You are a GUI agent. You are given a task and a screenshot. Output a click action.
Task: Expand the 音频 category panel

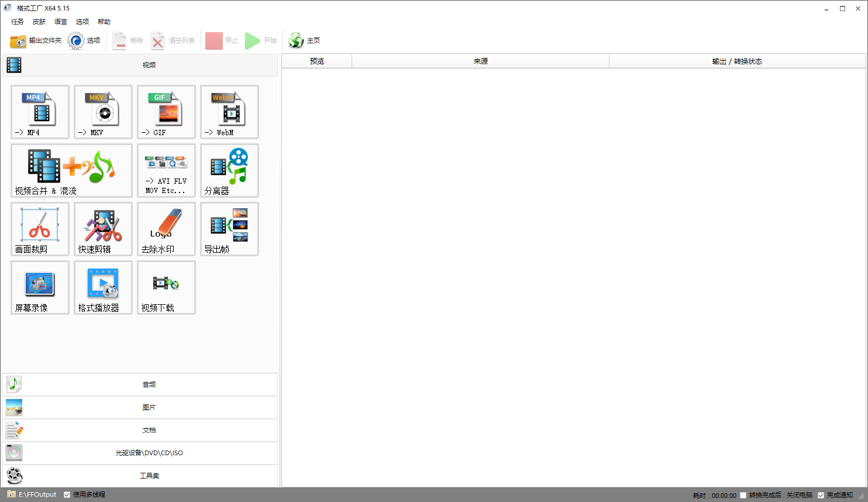140,384
